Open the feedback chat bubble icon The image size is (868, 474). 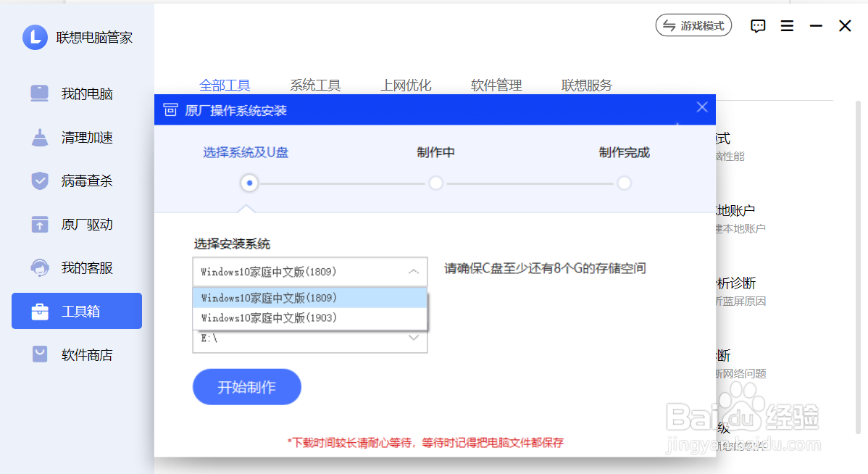pos(758,25)
